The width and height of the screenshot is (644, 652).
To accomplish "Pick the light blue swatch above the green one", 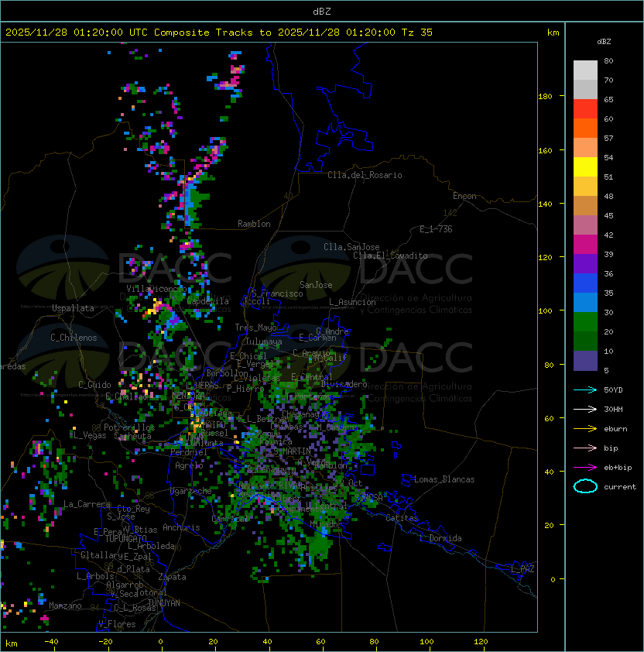I will (585, 302).
